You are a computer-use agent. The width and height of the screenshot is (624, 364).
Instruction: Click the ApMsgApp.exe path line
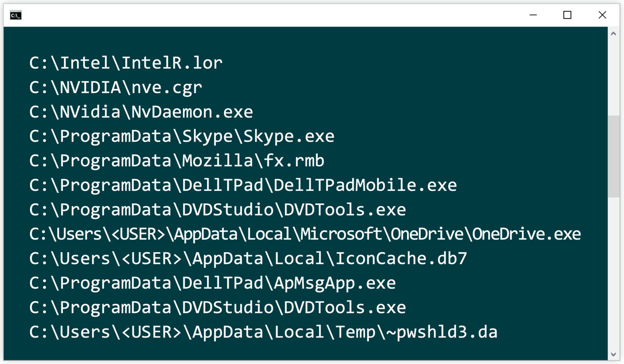click(x=212, y=283)
